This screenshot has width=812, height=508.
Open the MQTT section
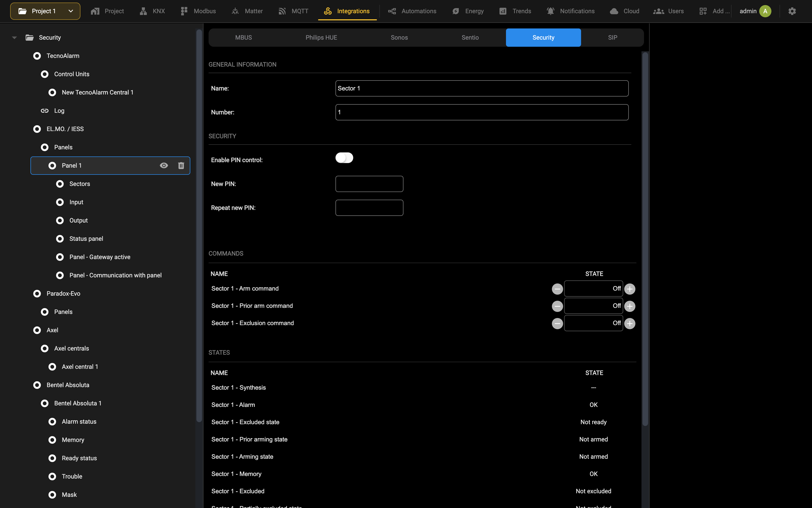293,11
